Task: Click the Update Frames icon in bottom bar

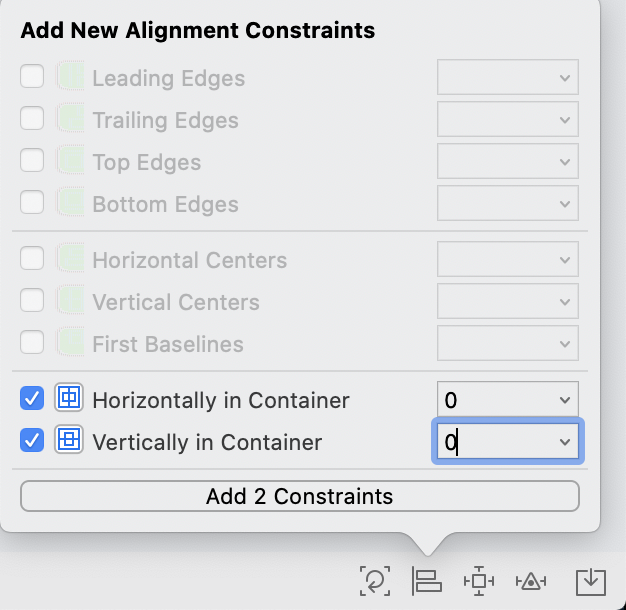Action: click(x=374, y=580)
